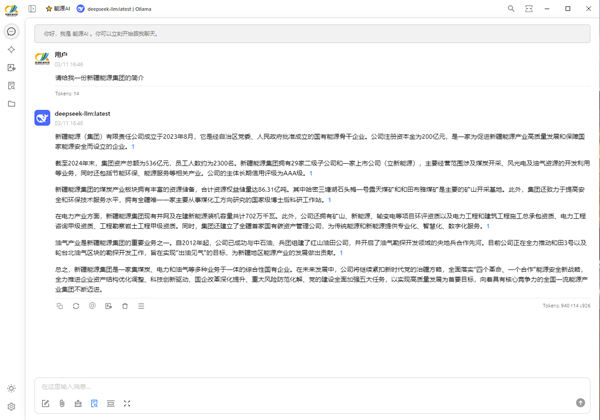Delete the deepseek response with trash icon
Viewport: 600px width, 420px height.
click(x=125, y=306)
